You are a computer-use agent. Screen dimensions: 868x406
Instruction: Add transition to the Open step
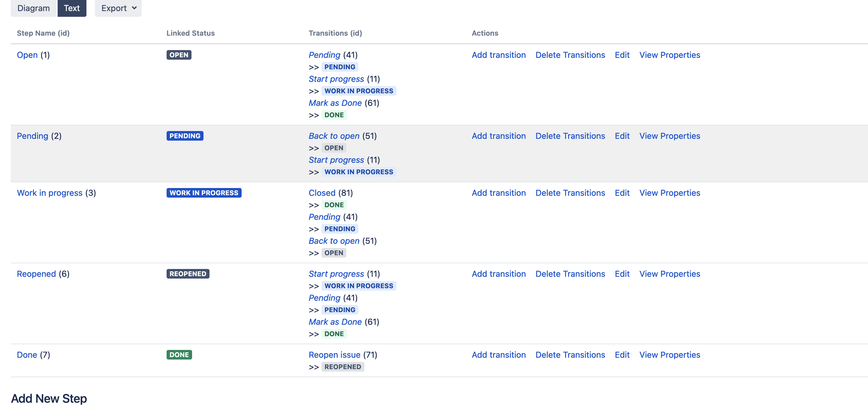point(499,55)
